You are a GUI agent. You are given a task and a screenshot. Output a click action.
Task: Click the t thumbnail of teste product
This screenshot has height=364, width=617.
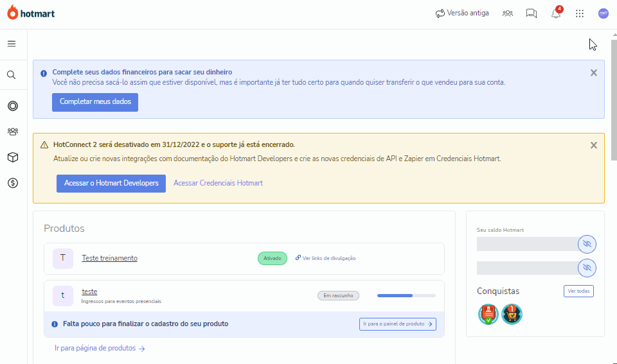[x=63, y=295]
